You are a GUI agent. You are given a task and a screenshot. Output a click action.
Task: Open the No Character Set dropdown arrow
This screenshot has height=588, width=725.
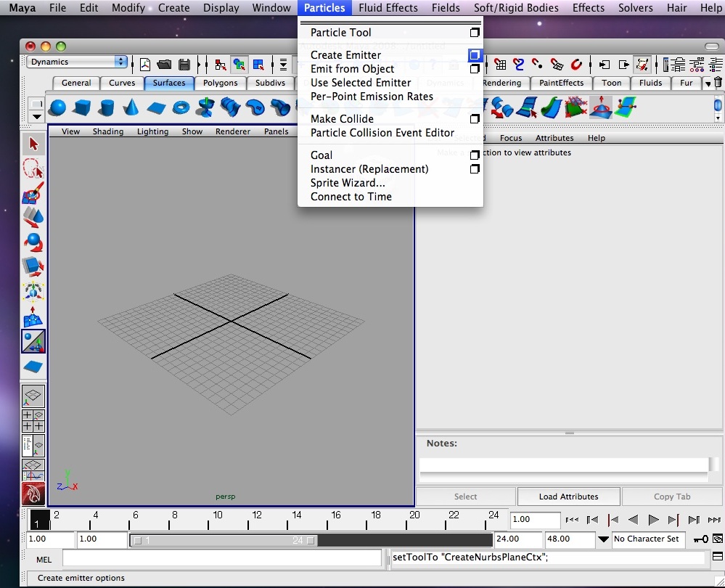point(603,539)
